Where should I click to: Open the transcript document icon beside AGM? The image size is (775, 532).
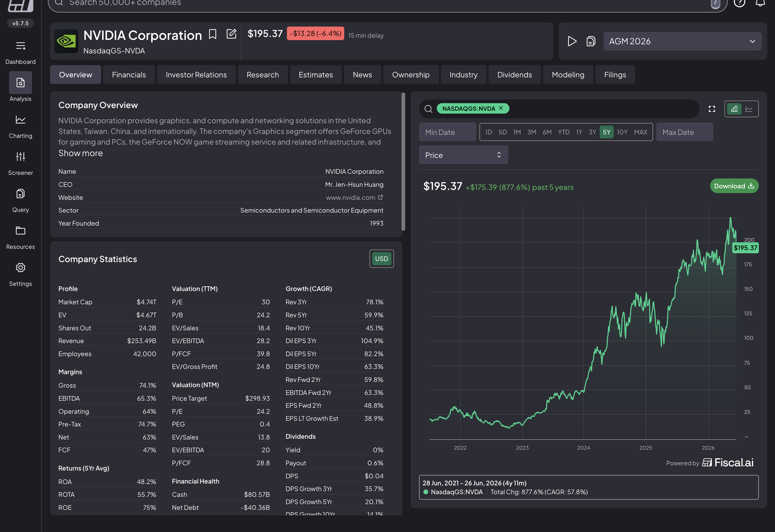(x=591, y=41)
